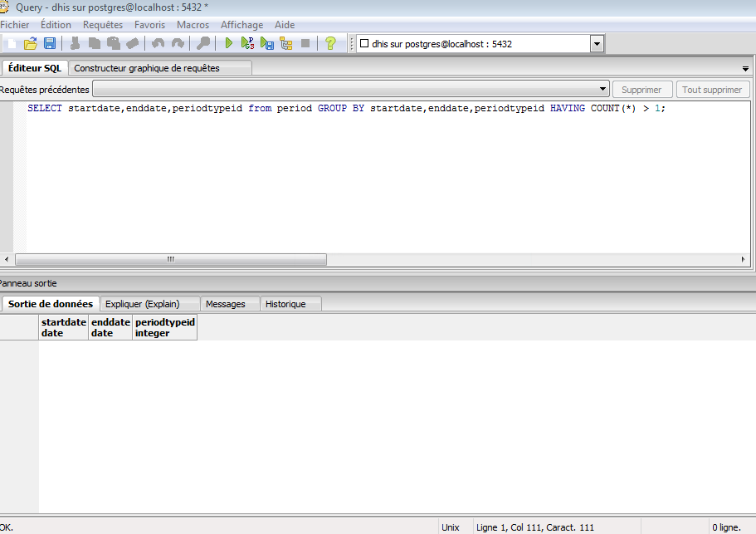Screen dimensions: 756x534
Task: Execute query and save results to file
Action: click(267, 43)
